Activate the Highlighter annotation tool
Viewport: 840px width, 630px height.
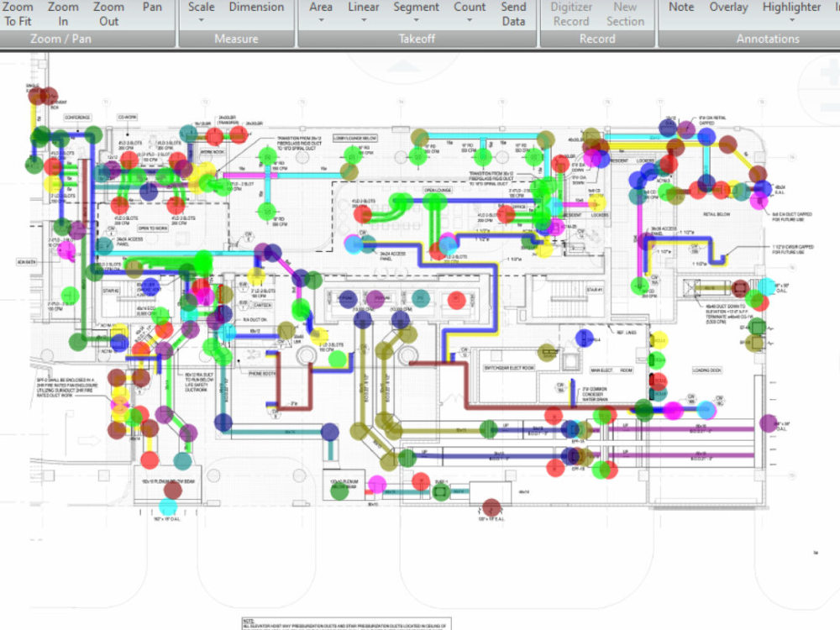click(790, 7)
